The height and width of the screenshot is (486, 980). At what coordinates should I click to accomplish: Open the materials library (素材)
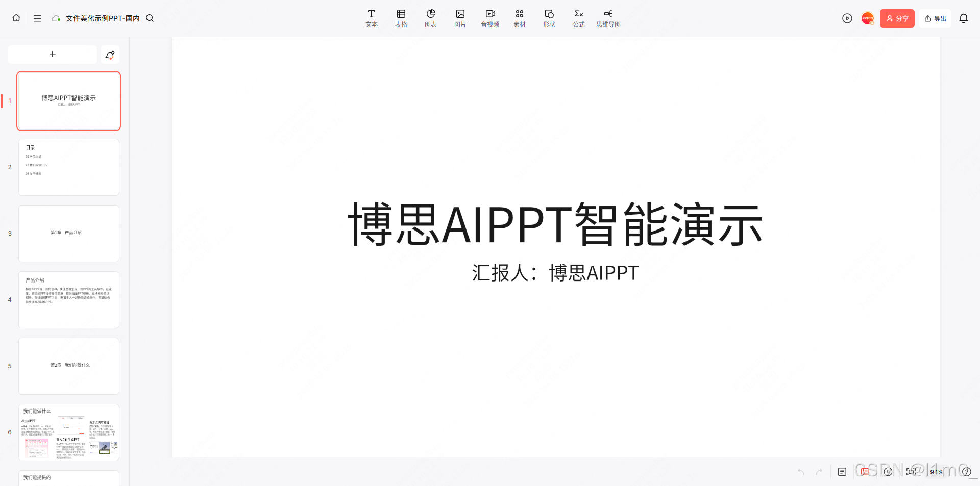point(520,18)
